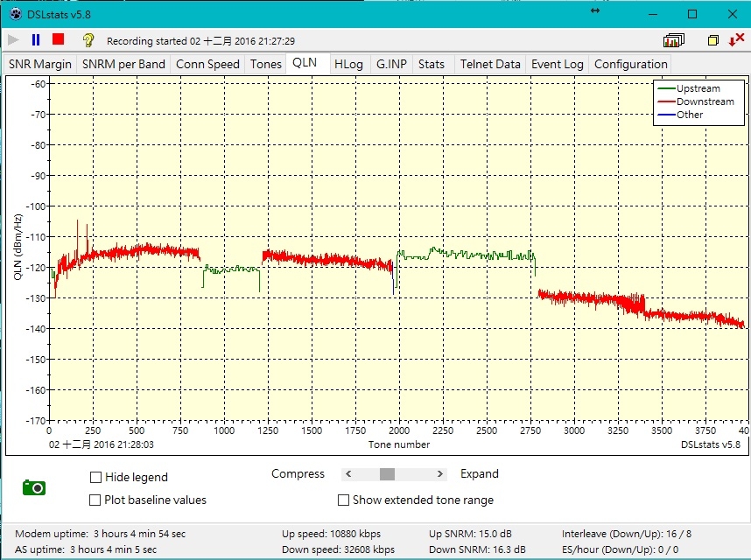Screen dimensions: 751x560
Task: Select the QLN tab
Action: [305, 63]
